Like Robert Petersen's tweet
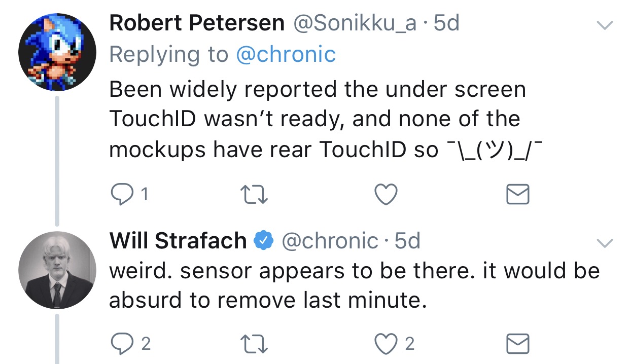 (386, 195)
